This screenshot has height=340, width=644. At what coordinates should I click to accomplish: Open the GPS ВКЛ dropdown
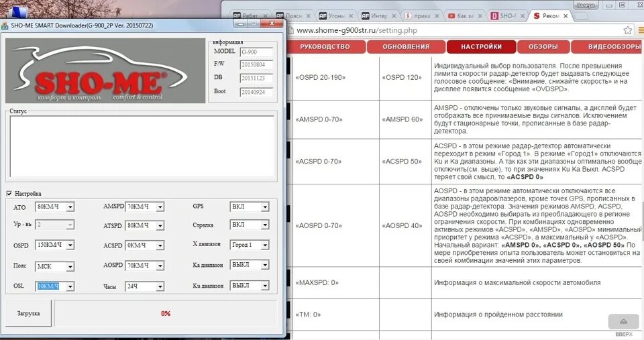click(x=264, y=207)
